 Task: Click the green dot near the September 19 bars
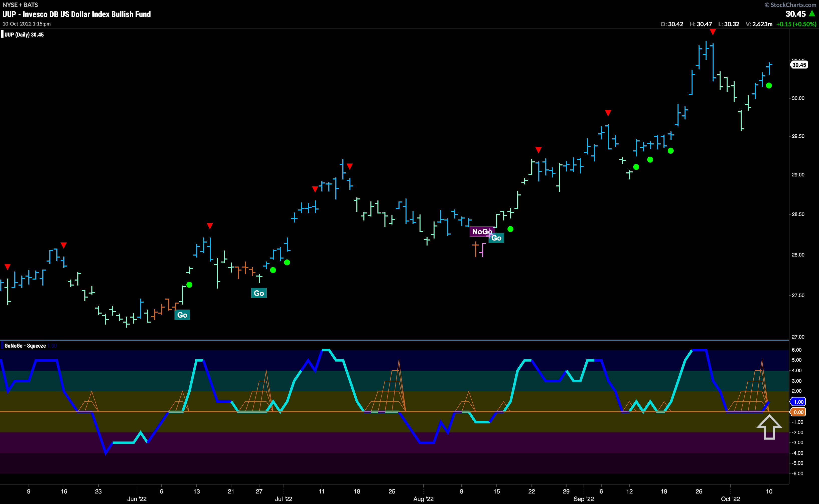coord(670,151)
